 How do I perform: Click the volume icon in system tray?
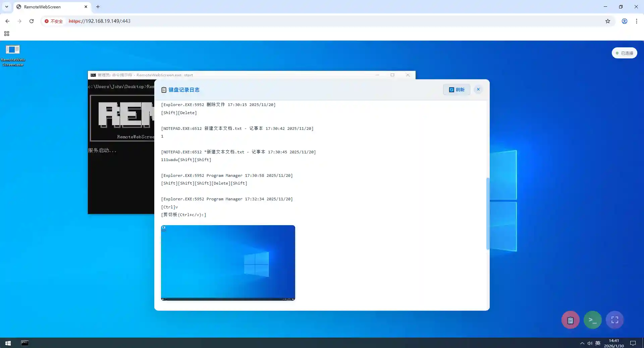[x=590, y=343]
